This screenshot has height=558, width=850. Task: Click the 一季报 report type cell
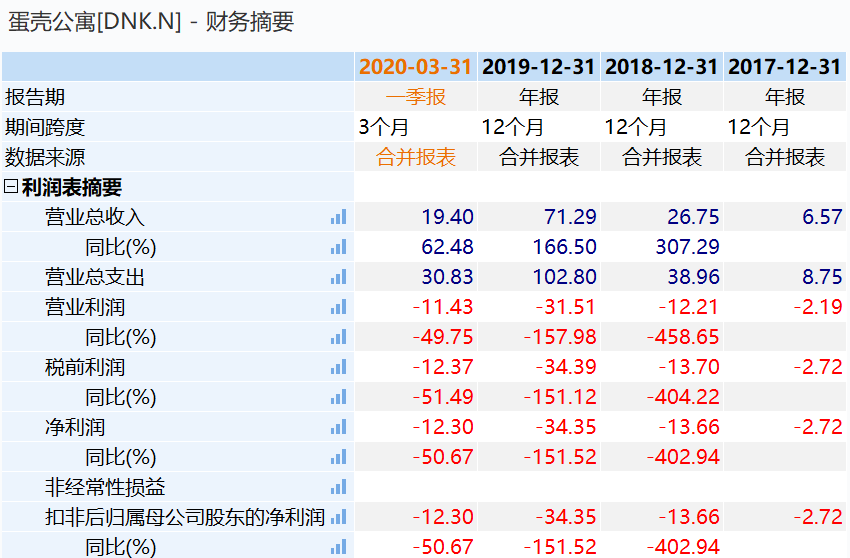(x=416, y=97)
